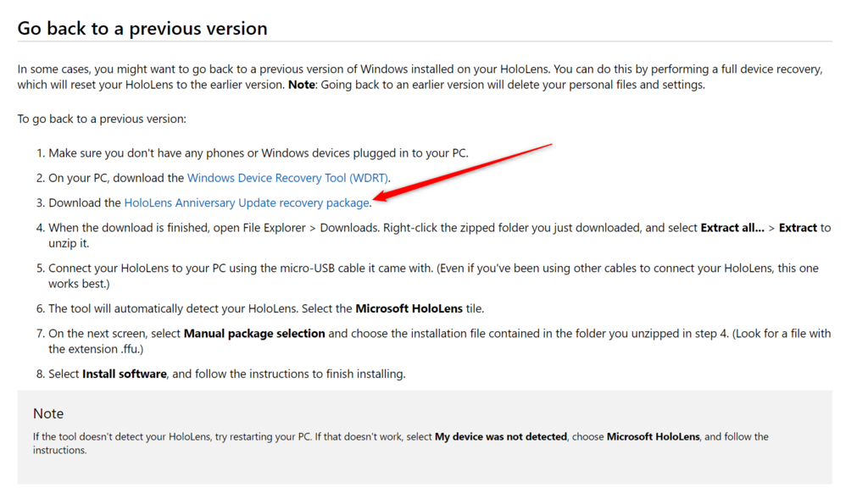Click bold 'Microsoft HoloLens' in the gray note box
868x493 pixels.
[x=654, y=436]
